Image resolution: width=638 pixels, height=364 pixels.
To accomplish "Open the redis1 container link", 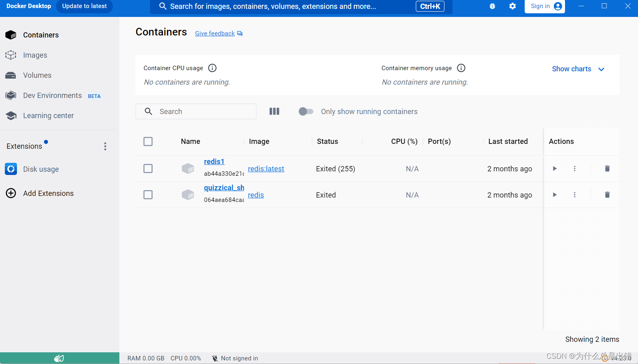I will coord(214,162).
